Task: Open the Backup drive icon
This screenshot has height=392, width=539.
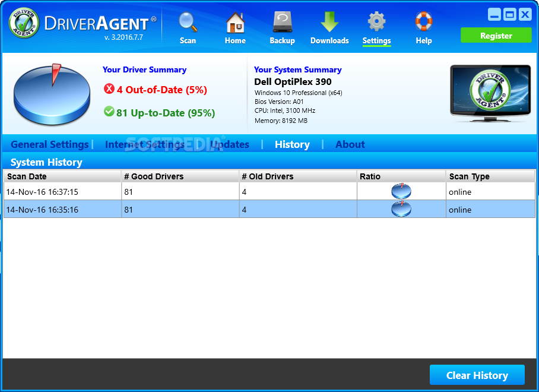Action: click(282, 23)
